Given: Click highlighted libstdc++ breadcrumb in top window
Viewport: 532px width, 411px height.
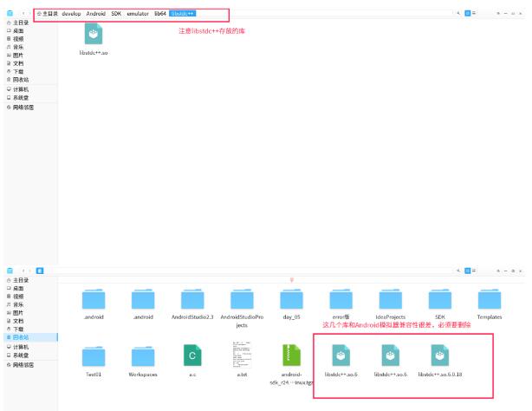Looking at the screenshot, I should click(x=183, y=14).
